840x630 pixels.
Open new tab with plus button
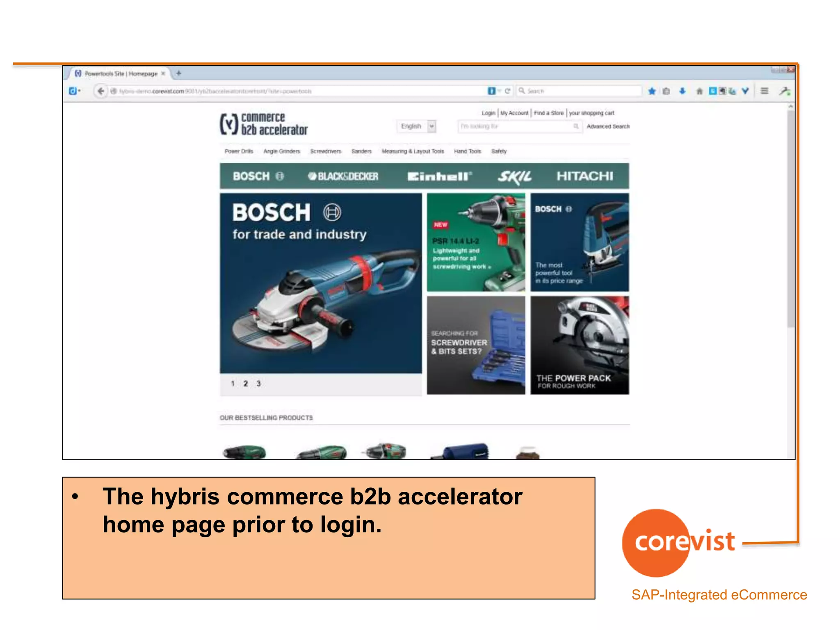point(178,73)
